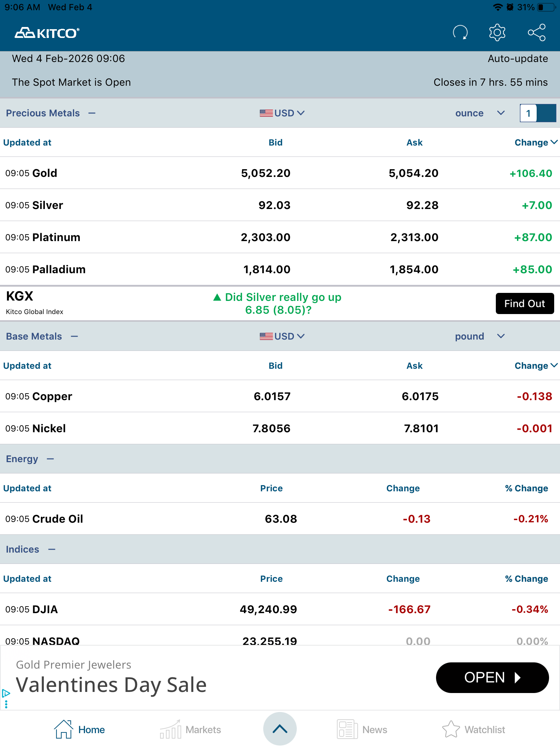The height and width of the screenshot is (747, 560).
Task: Open the Valentines Day Sale ad
Action: pos(111,685)
